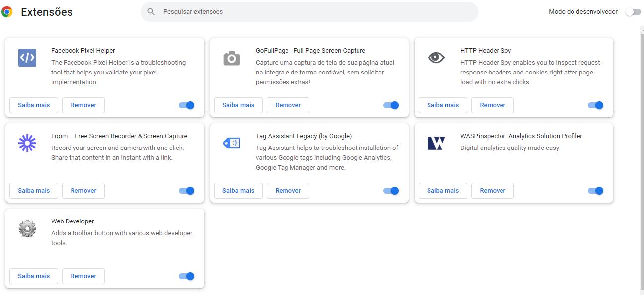
Task: Open Saiba mais for HTTP Header Spy
Action: coord(443,105)
